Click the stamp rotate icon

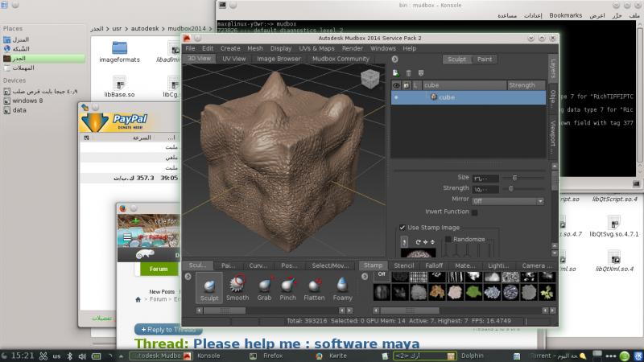click(x=418, y=242)
